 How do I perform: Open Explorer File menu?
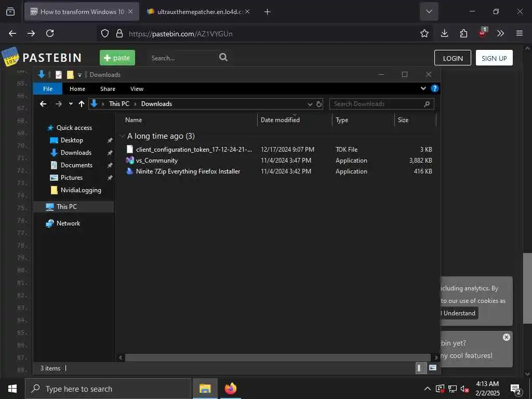click(x=48, y=88)
